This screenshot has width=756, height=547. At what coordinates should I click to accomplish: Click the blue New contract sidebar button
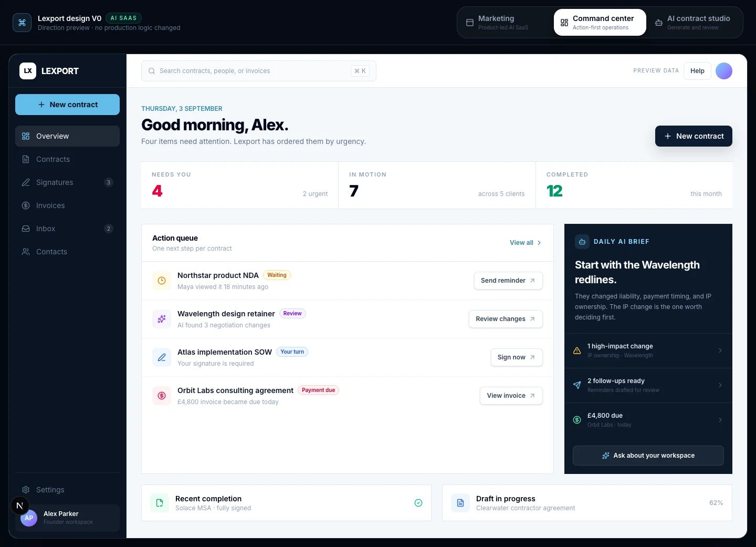click(67, 105)
